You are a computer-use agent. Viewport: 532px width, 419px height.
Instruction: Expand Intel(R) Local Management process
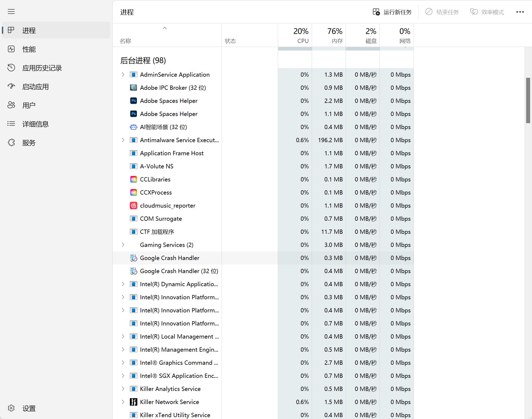click(123, 336)
